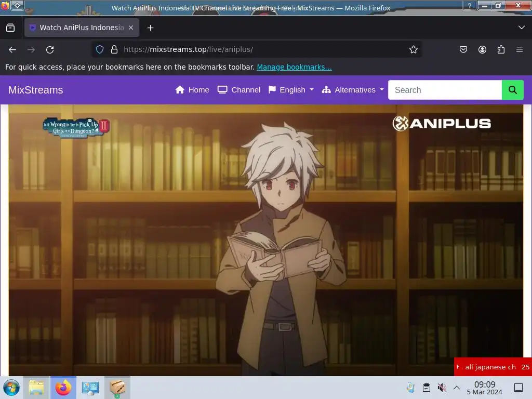Click the site security padlock icon
Image resolution: width=532 pixels, height=399 pixels.
114,49
